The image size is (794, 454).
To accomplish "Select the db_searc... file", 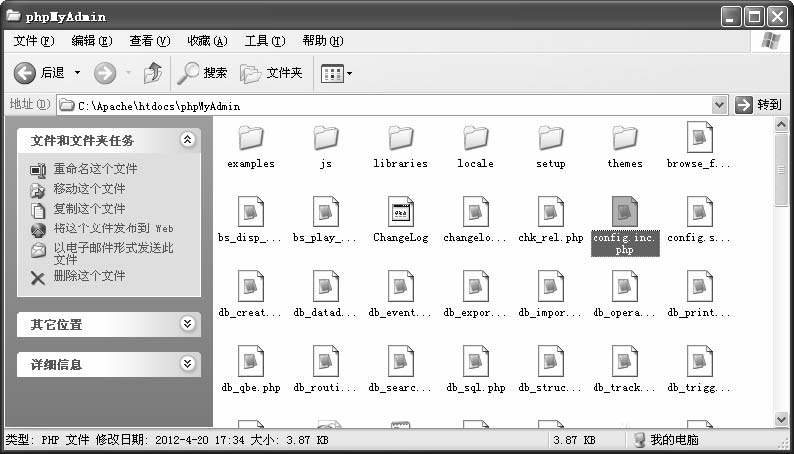I will (x=400, y=369).
